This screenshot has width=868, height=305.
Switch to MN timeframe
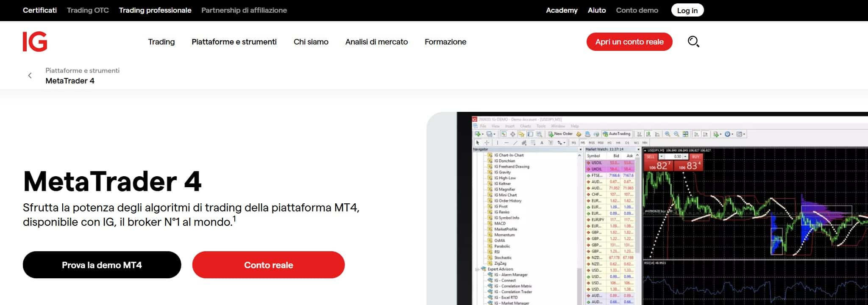645,143
